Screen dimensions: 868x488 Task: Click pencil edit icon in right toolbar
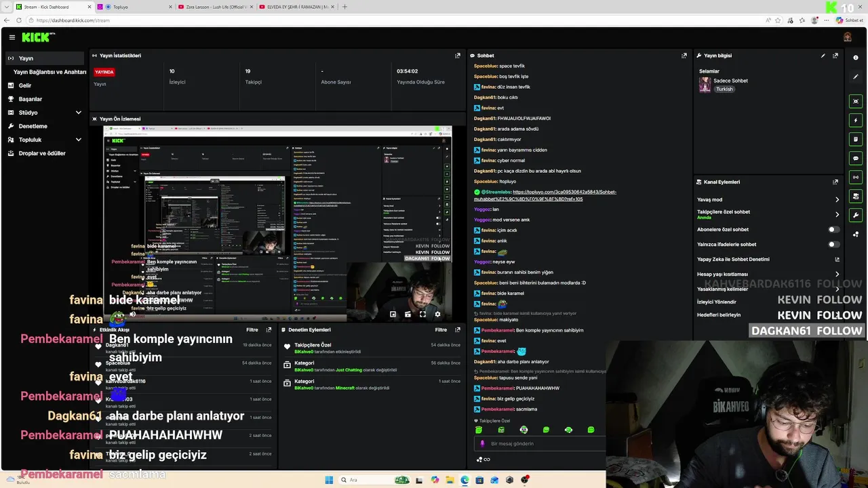pyautogui.click(x=856, y=77)
